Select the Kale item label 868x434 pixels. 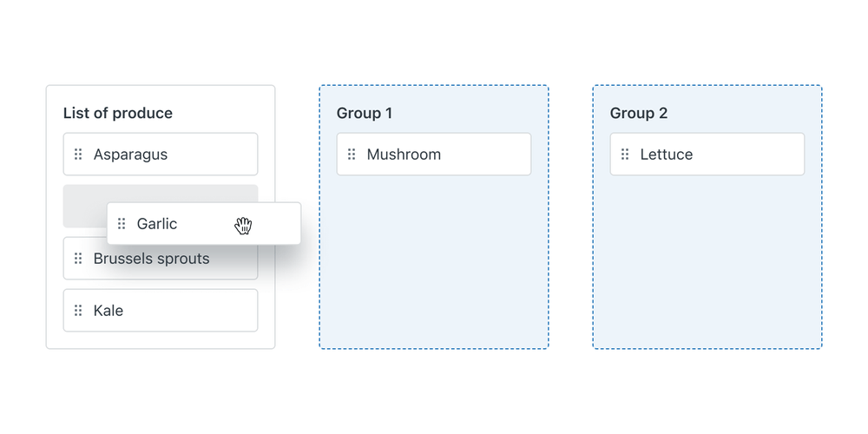[108, 311]
